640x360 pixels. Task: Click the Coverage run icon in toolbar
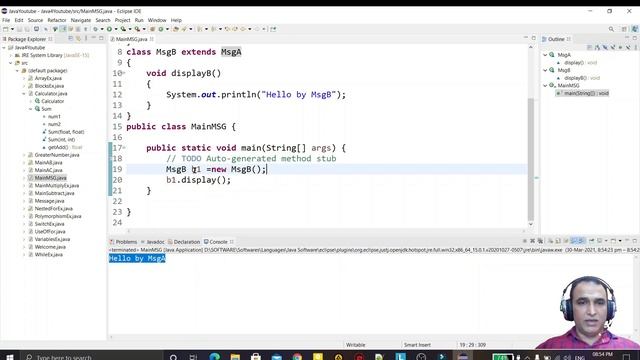[123, 29]
